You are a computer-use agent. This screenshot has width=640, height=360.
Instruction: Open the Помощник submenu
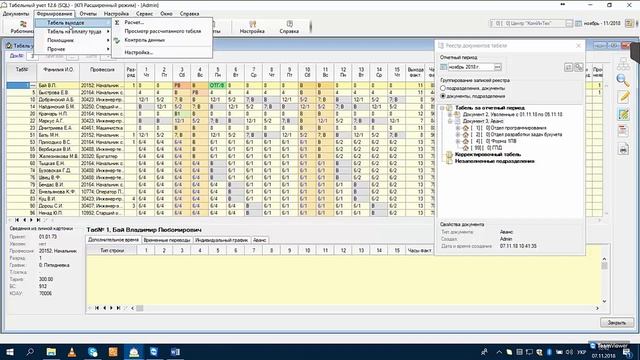pos(73,40)
